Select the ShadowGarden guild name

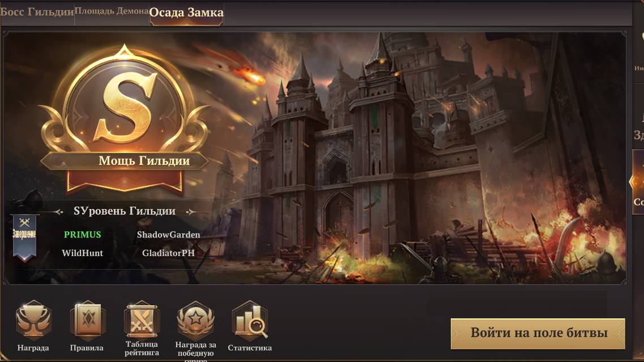click(x=168, y=235)
